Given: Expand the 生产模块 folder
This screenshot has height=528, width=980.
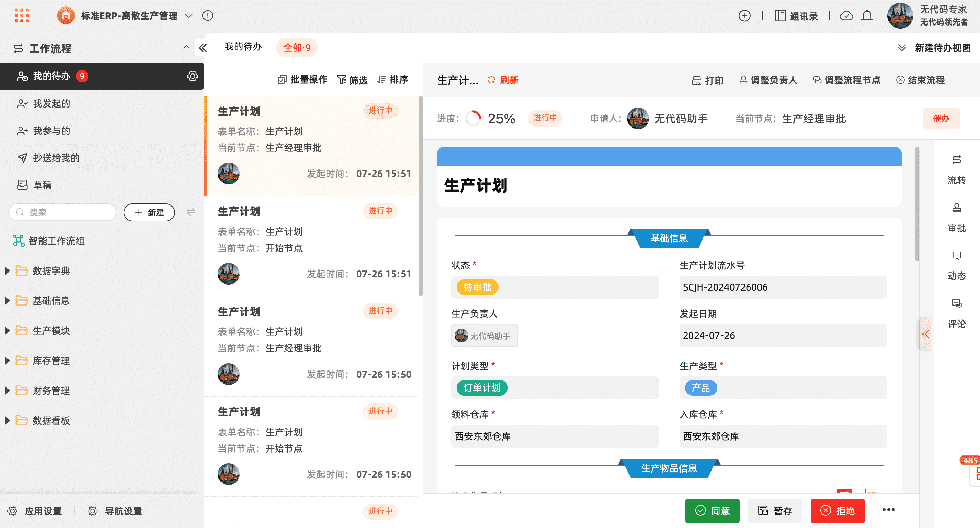Looking at the screenshot, I should click(7, 331).
